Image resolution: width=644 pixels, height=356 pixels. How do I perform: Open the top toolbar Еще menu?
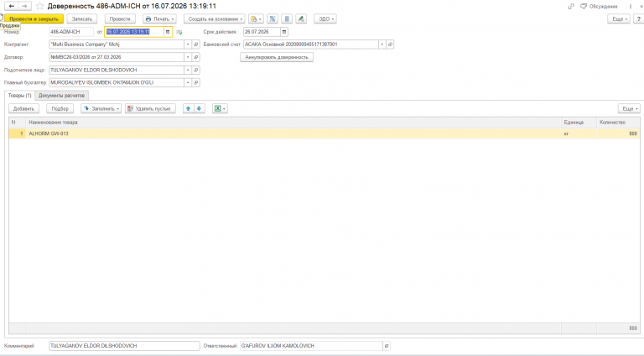point(619,19)
